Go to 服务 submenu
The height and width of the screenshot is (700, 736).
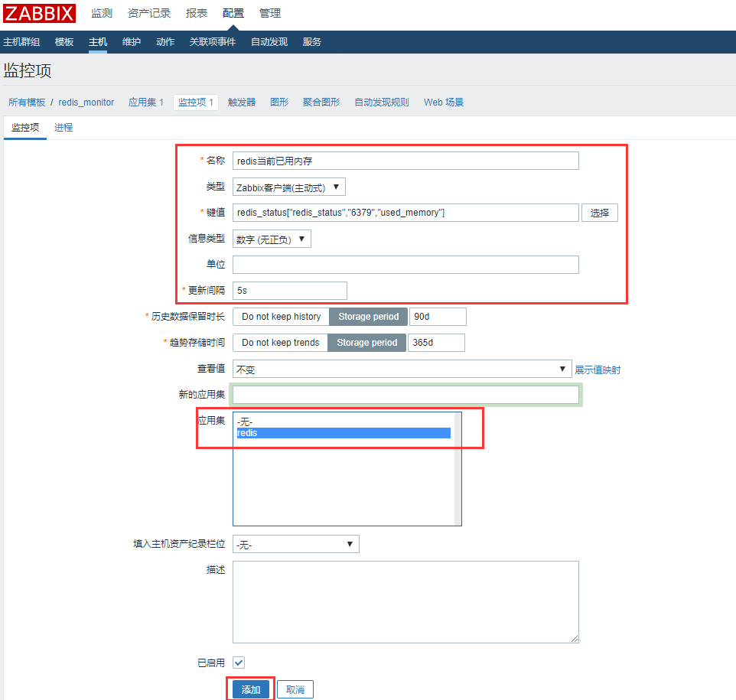(x=312, y=42)
